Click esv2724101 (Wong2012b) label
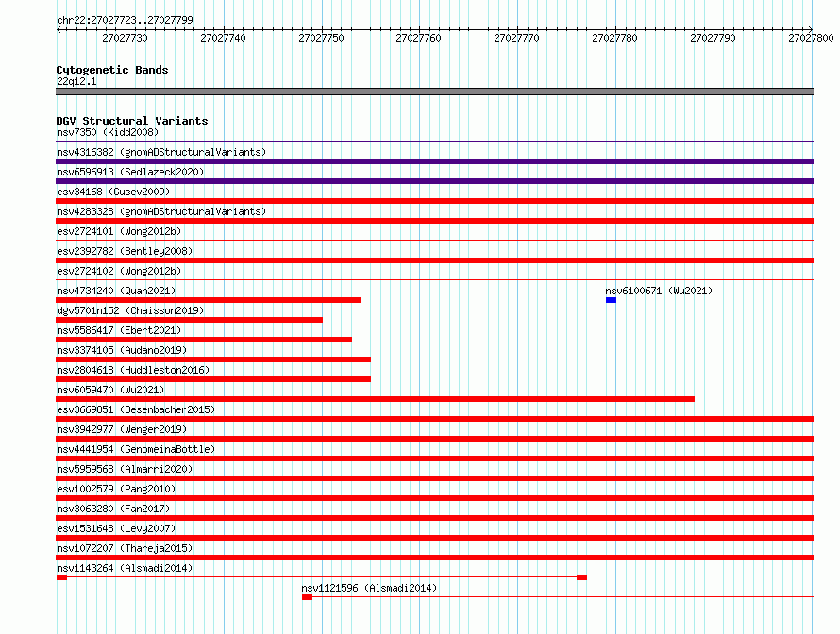Screen dimensions: 840x634 [119, 231]
